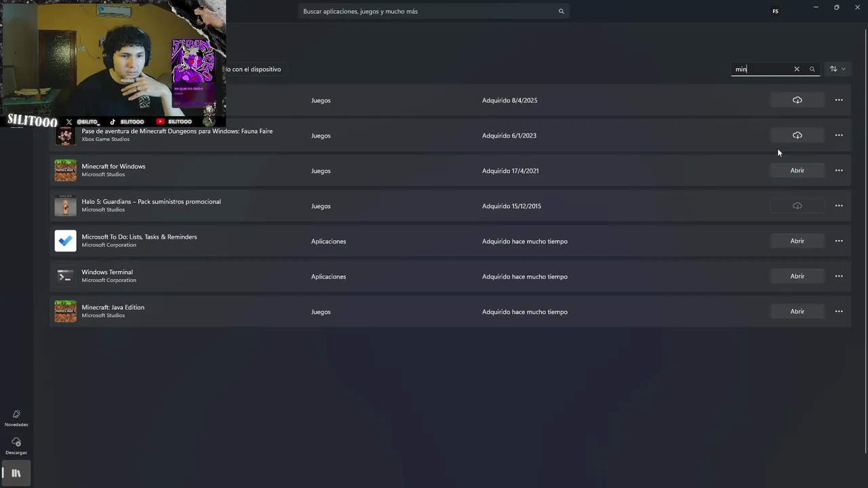This screenshot has width=868, height=488.
Task: Click the Minecraft Dungeons Fauna Faire thumbnail
Action: 66,136
